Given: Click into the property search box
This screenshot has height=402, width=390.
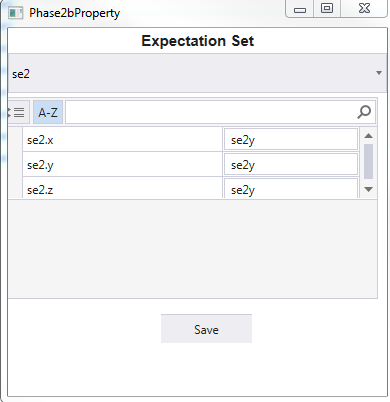Looking at the screenshot, I should coord(220,112).
